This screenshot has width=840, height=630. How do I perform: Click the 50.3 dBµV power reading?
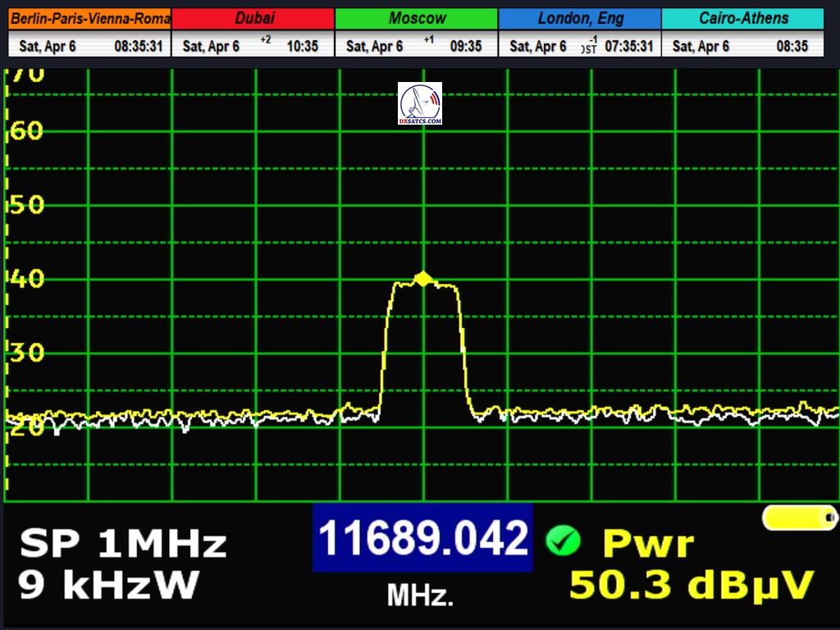tap(692, 586)
